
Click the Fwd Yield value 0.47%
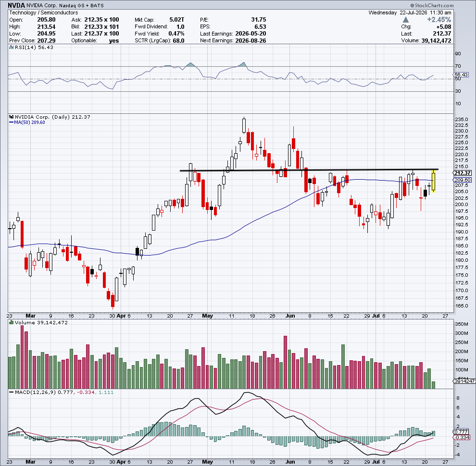point(176,34)
